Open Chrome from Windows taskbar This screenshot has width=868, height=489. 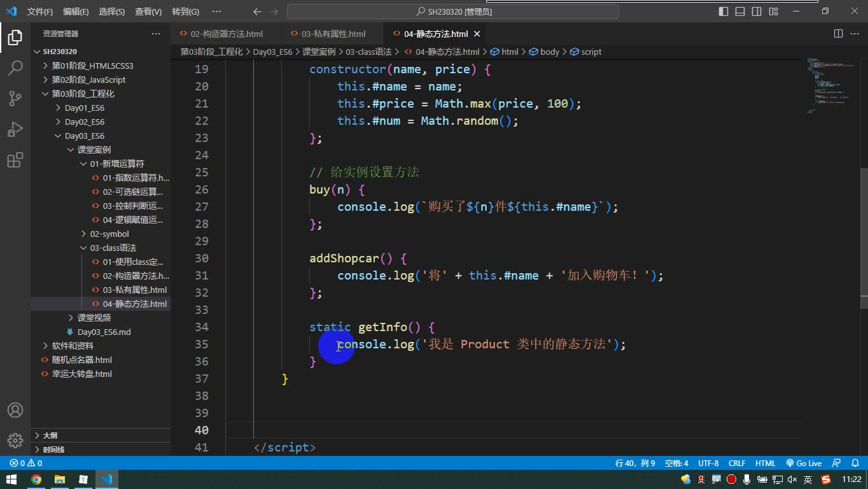(x=36, y=479)
